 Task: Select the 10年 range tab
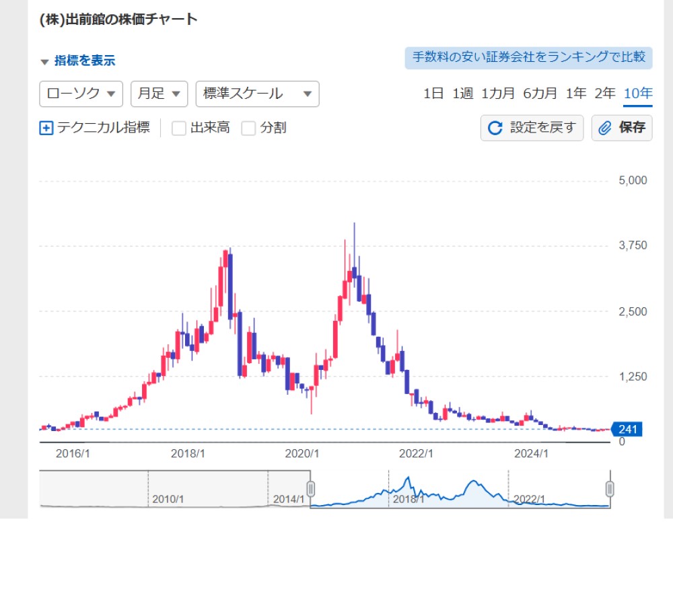638,93
